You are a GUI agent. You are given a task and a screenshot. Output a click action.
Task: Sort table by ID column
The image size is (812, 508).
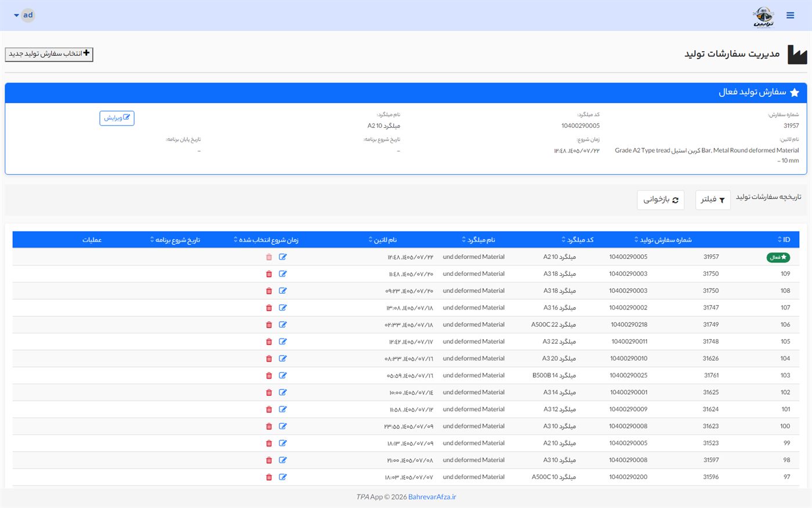(784, 240)
